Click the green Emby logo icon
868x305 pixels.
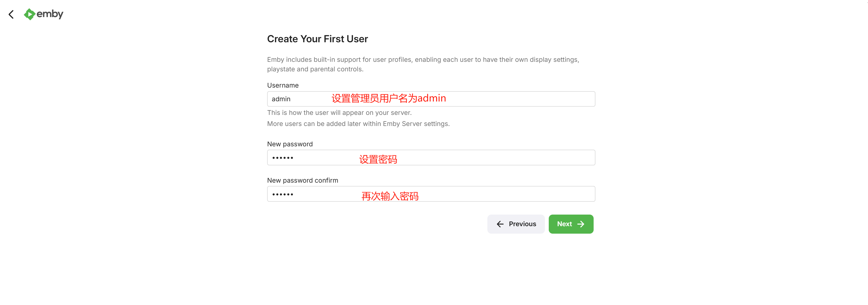click(x=30, y=14)
